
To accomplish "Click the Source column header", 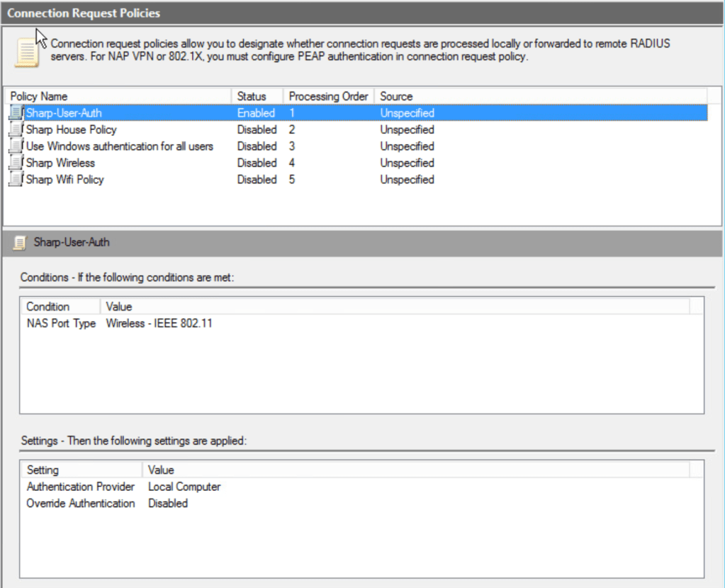I will point(396,96).
